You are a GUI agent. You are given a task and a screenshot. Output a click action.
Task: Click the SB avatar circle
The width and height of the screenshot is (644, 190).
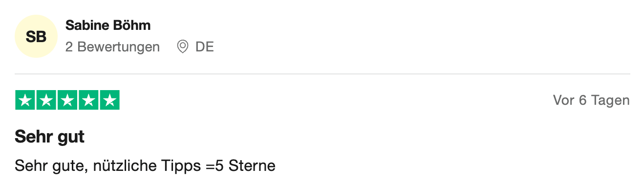(36, 36)
